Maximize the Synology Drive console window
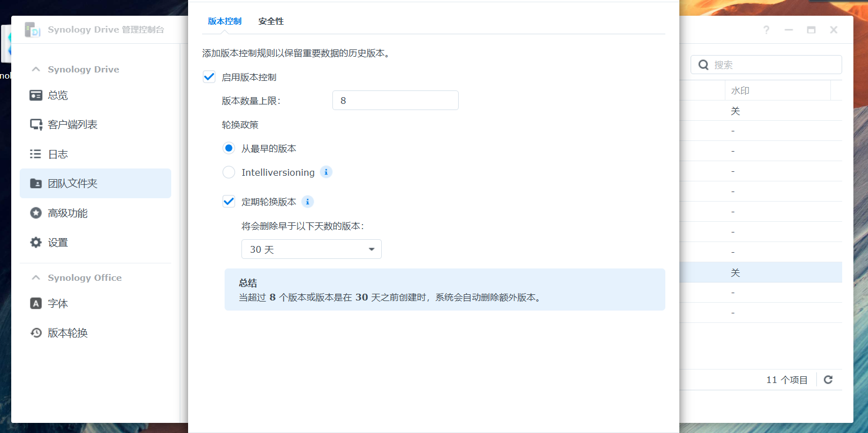This screenshot has height=433, width=868. 811,30
